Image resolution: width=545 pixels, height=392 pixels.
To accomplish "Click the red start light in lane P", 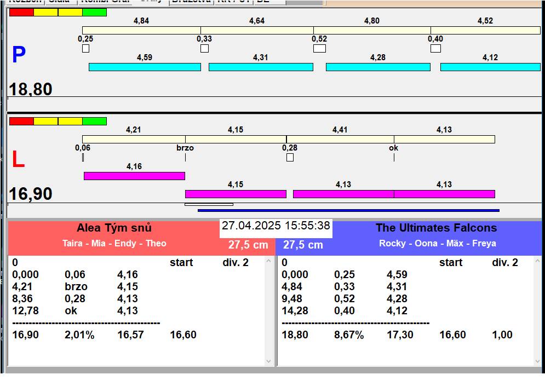I will (21, 12).
